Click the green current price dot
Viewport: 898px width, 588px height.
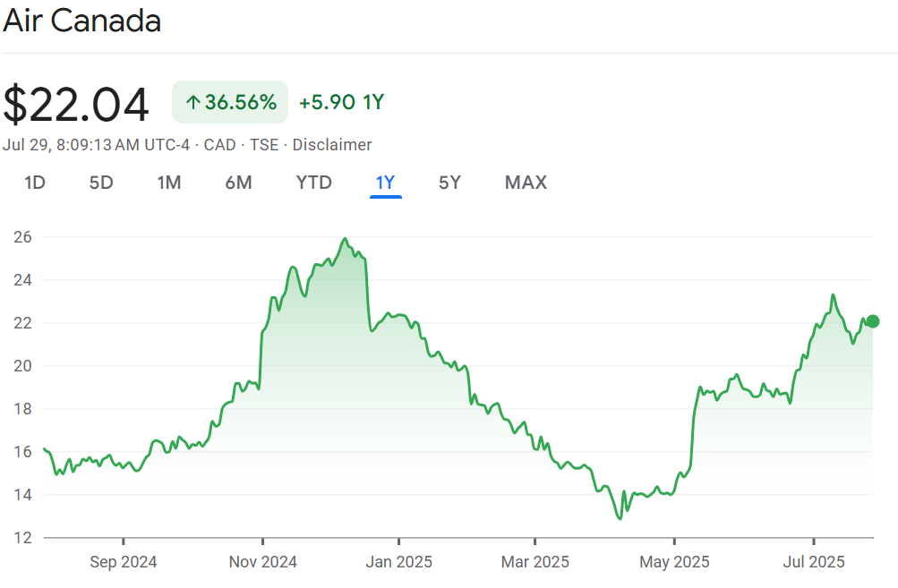[873, 321]
